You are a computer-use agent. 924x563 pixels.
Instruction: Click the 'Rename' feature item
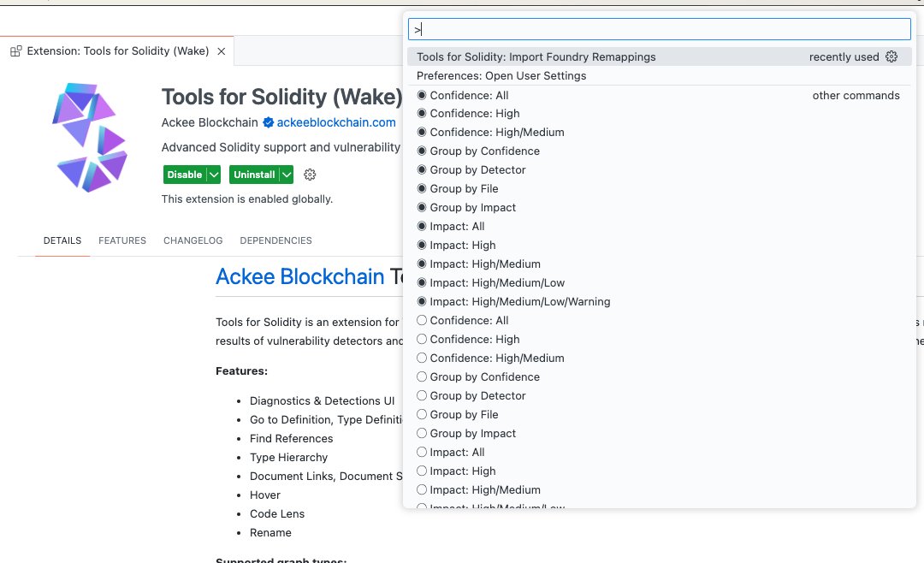(270, 533)
